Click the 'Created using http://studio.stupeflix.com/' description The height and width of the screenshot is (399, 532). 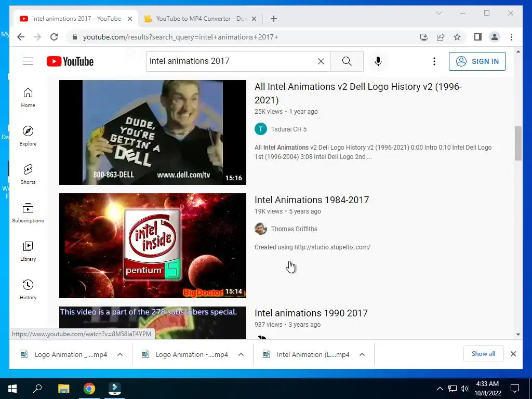pos(312,247)
